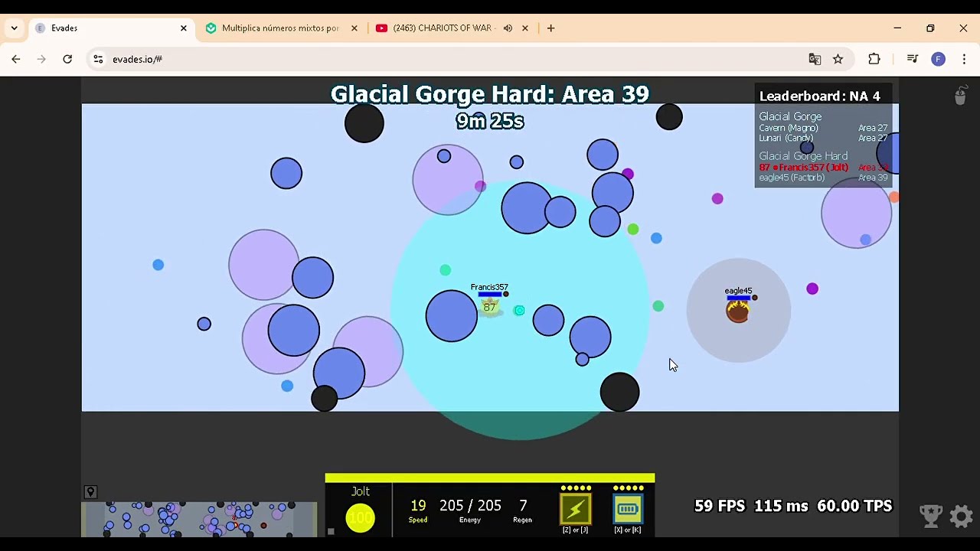
Task: Click the 7 Regen stat
Action: coord(523,510)
